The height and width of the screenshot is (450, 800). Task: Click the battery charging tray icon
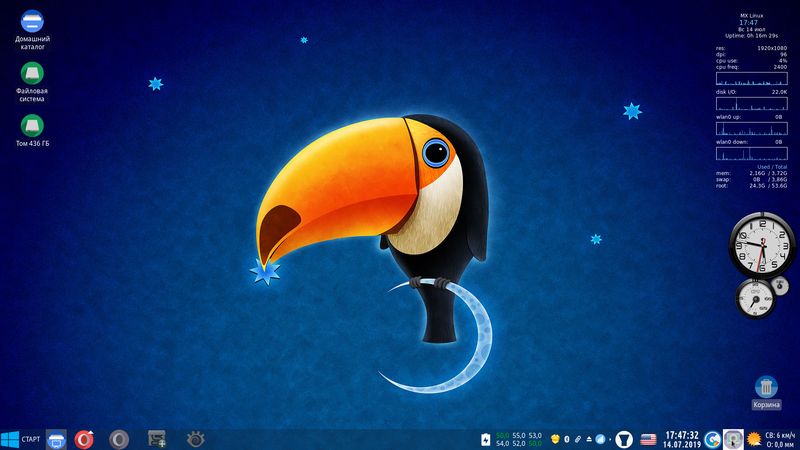(x=486, y=439)
